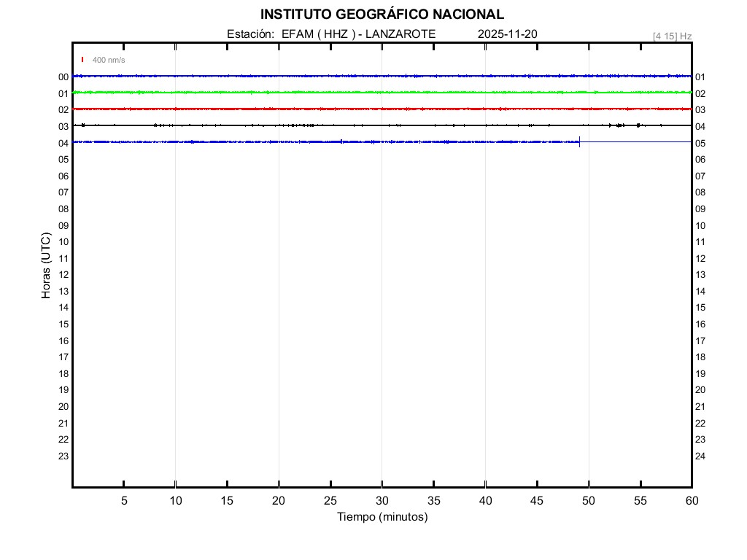Click the 45 minute tick label

[x=537, y=500]
